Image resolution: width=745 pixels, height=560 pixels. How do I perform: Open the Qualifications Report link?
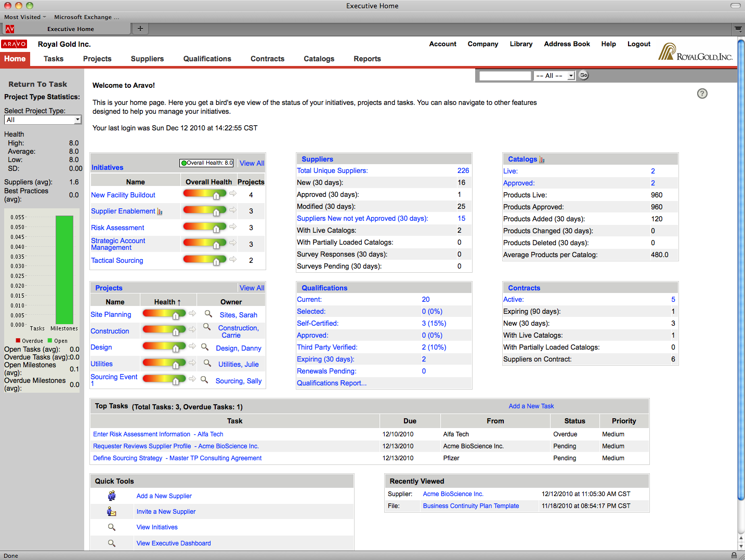332,383
